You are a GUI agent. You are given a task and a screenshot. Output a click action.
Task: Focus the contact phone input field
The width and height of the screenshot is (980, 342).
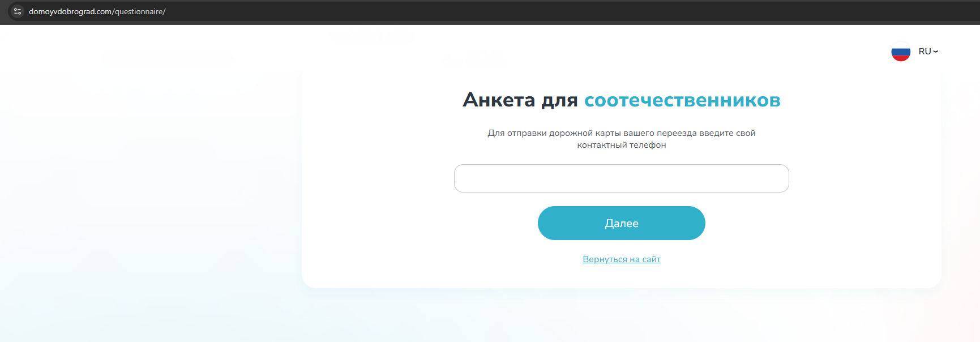coord(622,178)
